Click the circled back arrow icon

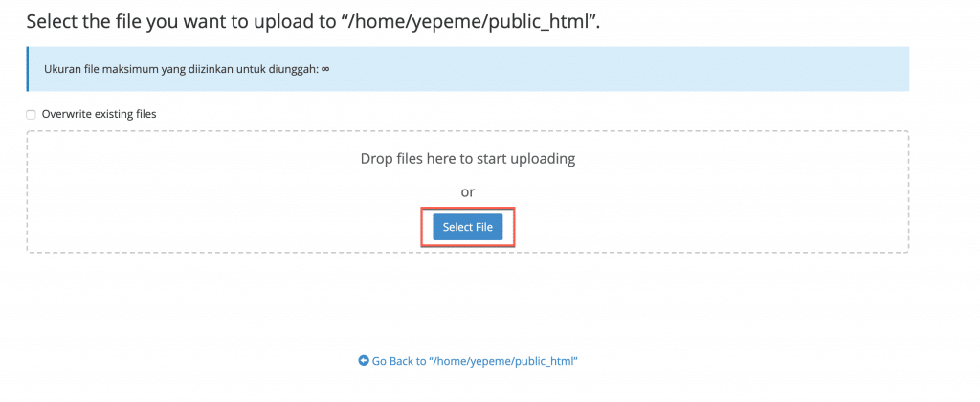[x=364, y=361]
